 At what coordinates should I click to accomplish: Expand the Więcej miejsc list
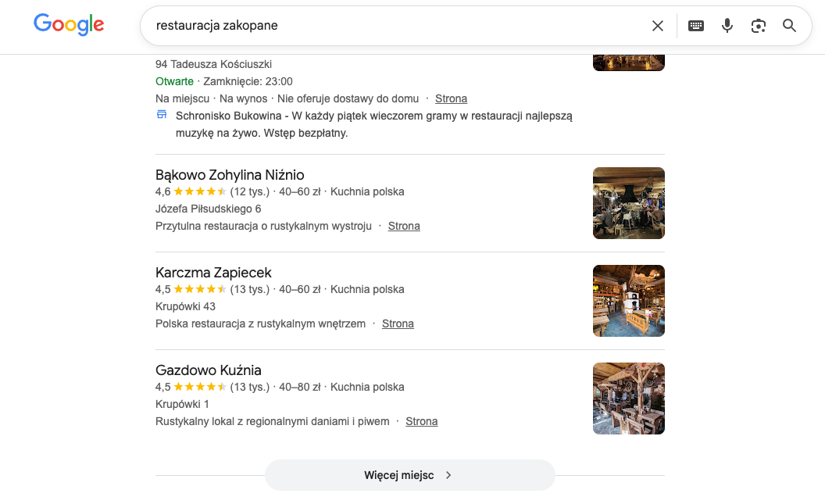click(409, 475)
